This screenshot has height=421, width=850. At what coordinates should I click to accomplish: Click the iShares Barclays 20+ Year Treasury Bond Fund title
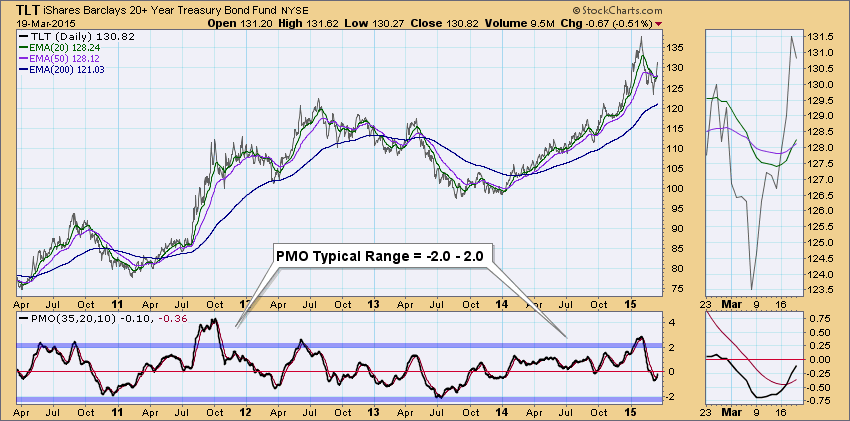(x=159, y=10)
